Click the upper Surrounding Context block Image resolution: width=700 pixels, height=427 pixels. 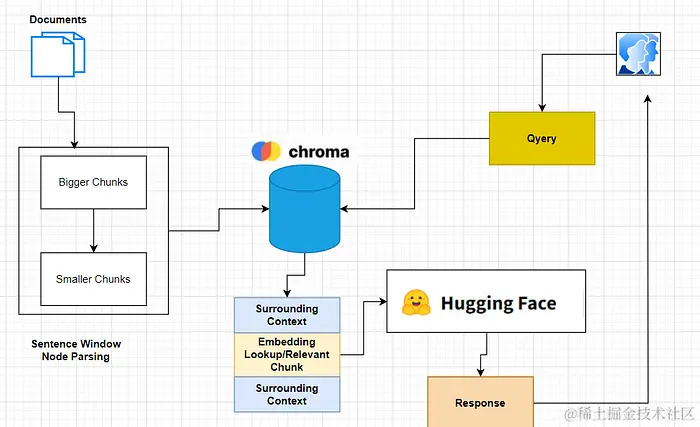[287, 315]
